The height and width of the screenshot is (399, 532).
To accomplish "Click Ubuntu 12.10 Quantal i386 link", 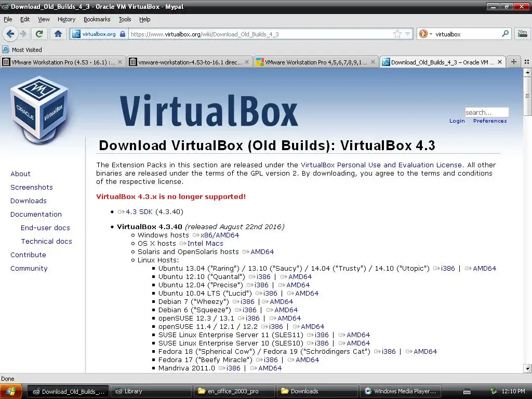I will [260, 277].
